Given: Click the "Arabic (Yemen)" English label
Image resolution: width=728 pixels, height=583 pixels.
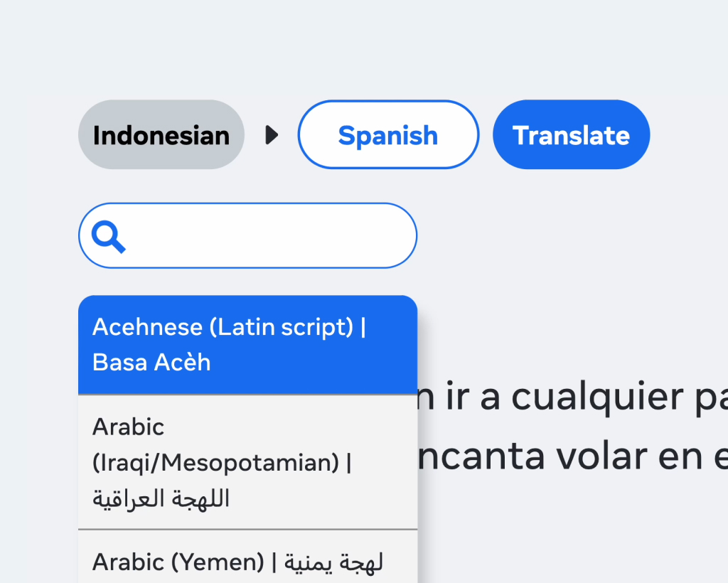Looking at the screenshot, I should [x=178, y=562].
